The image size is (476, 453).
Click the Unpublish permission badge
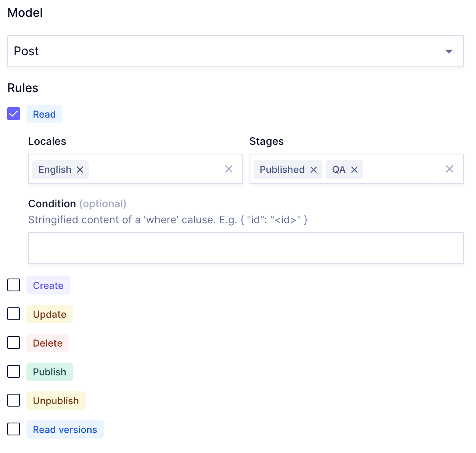pyautogui.click(x=56, y=400)
